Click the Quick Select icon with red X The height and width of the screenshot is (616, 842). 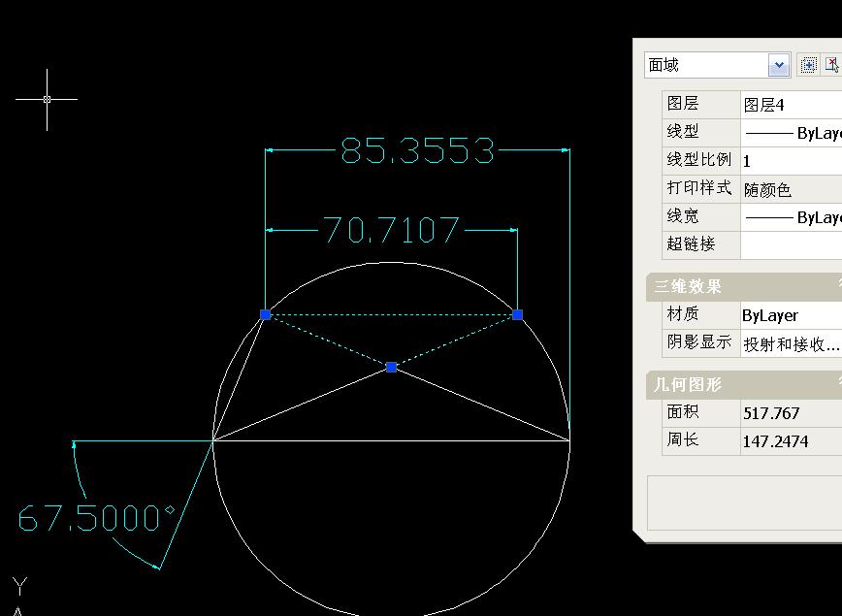point(831,65)
